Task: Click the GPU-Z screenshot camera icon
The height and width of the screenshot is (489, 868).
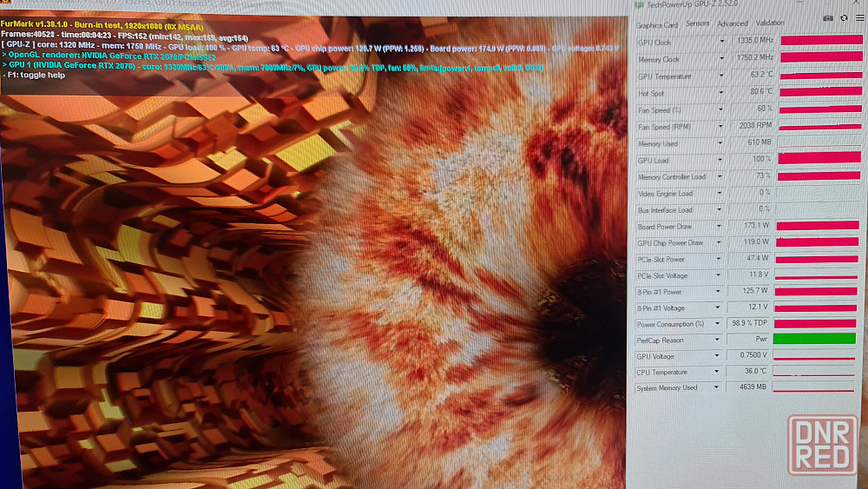Action: [828, 17]
